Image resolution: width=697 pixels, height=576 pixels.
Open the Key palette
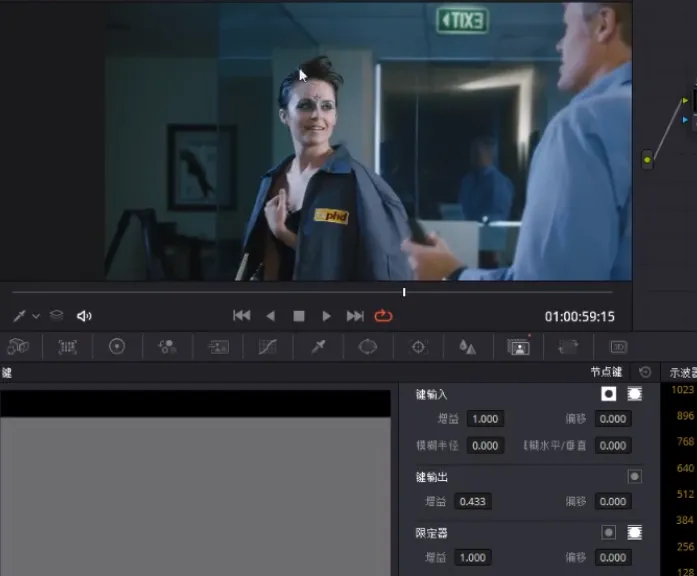click(x=518, y=347)
